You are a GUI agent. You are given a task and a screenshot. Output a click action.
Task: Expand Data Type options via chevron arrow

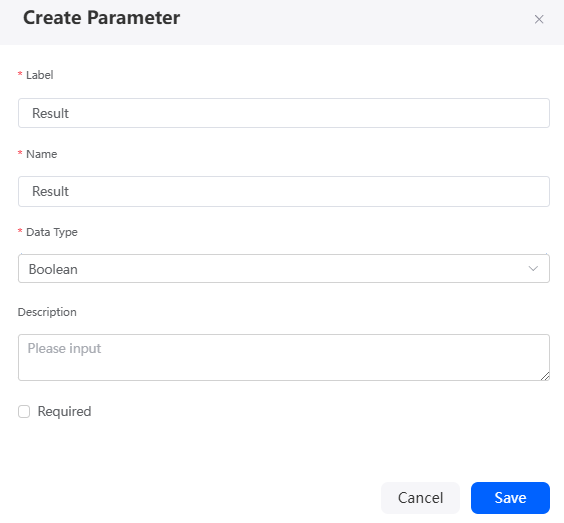tap(533, 269)
